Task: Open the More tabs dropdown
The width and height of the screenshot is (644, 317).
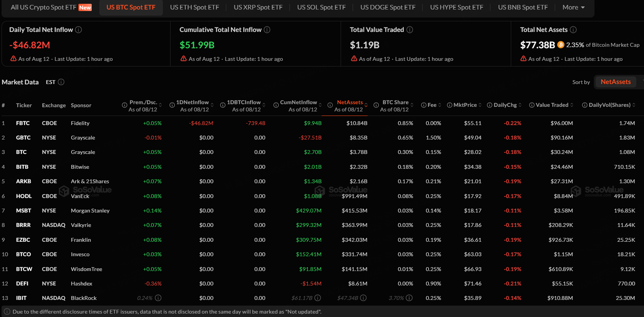Action: (574, 7)
